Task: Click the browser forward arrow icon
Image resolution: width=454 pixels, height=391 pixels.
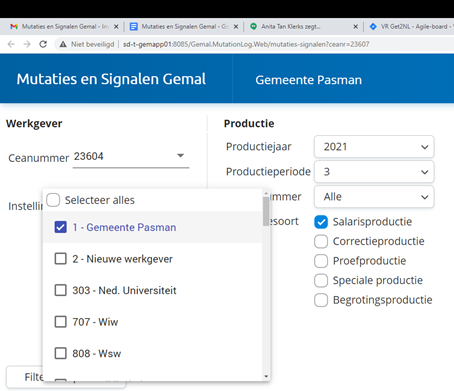Action: click(x=27, y=44)
